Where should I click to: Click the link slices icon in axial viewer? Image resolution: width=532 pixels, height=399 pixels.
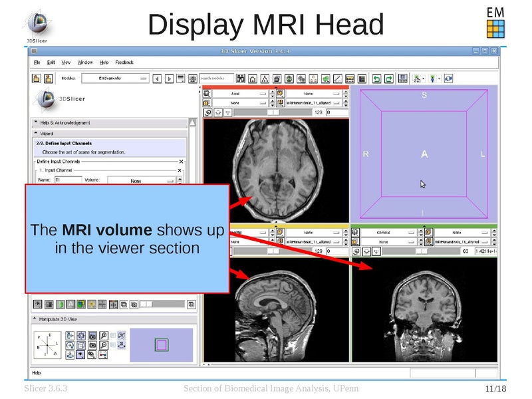pyautogui.click(x=208, y=112)
